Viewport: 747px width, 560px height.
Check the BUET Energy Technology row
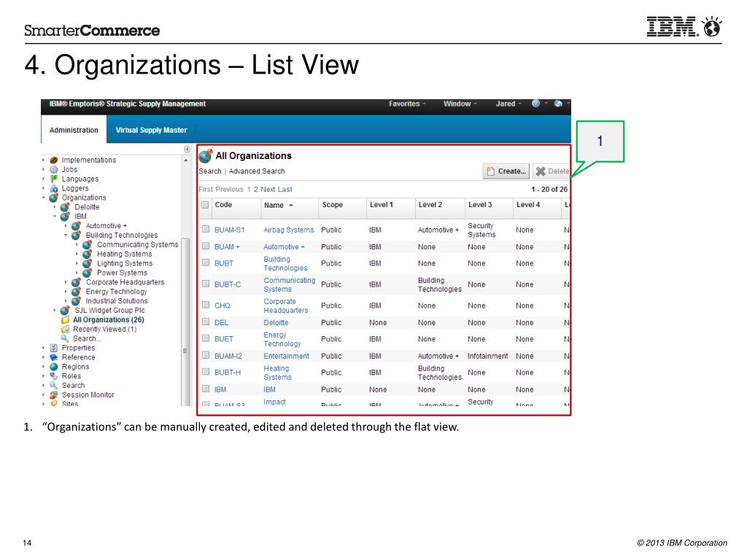(x=206, y=338)
